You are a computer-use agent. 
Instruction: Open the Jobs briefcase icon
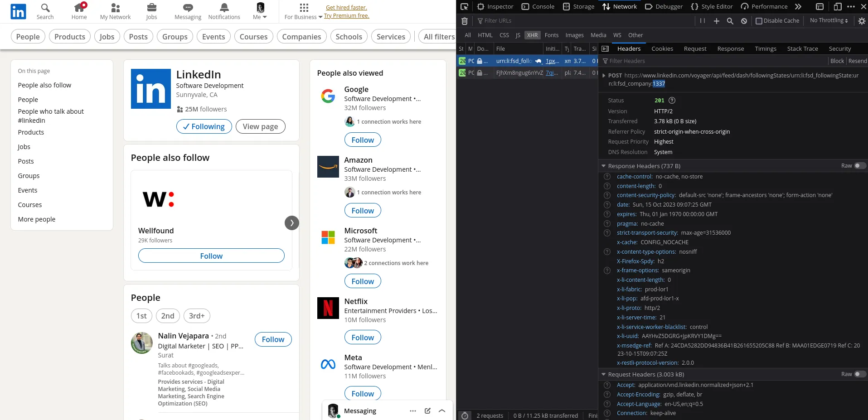point(151,8)
